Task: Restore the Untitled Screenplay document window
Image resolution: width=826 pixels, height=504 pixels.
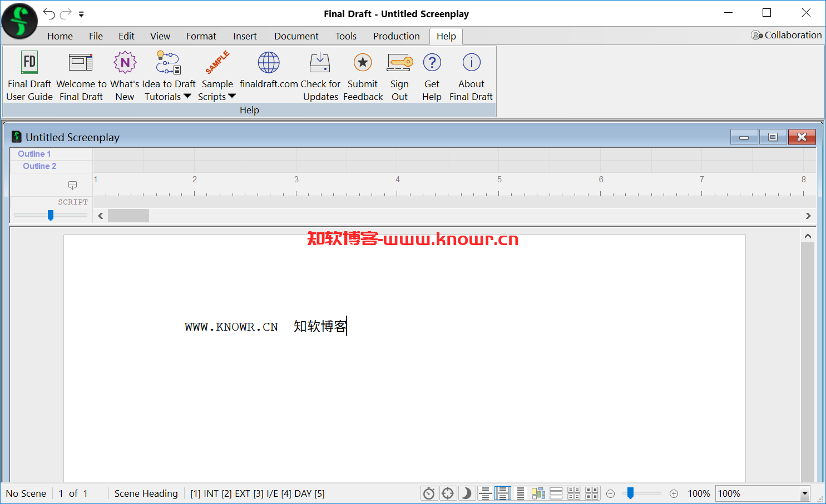Action: coord(773,137)
